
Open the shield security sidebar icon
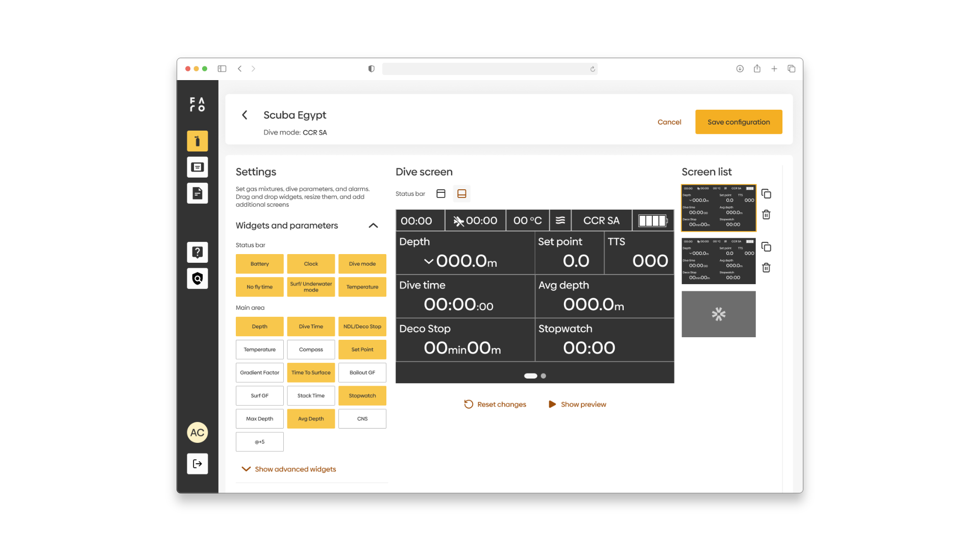(x=197, y=279)
